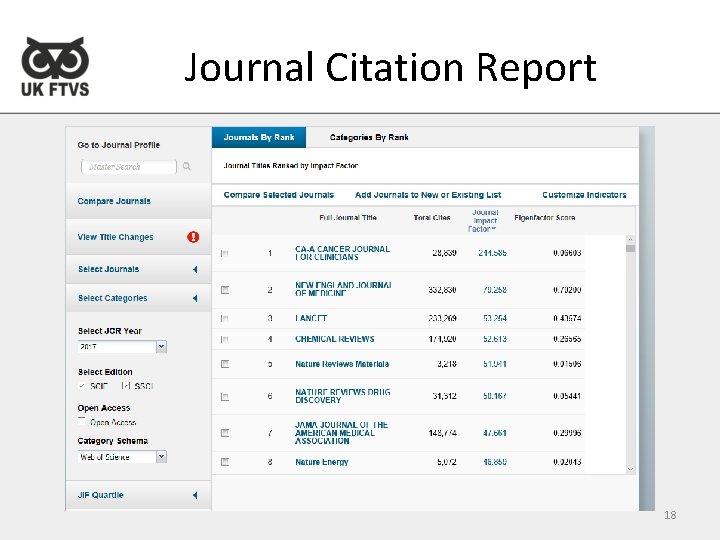Click Add Journals to New or Existing List

pos(428,195)
